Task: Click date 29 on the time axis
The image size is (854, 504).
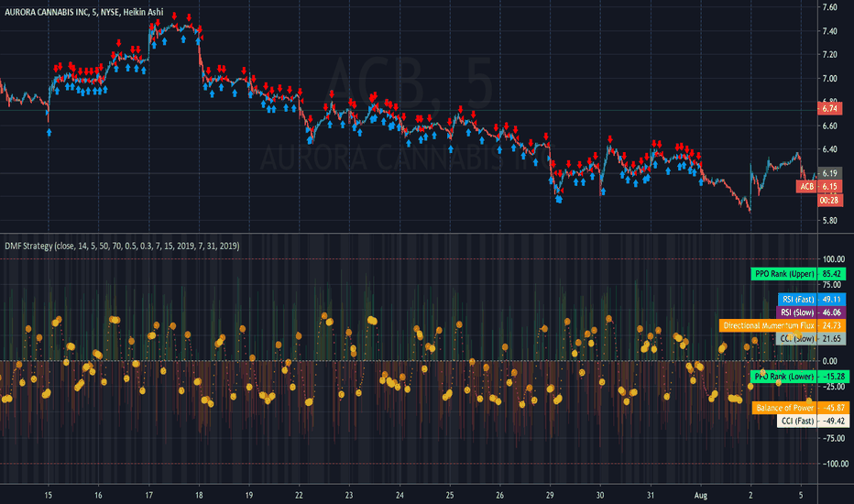Action: (550, 495)
